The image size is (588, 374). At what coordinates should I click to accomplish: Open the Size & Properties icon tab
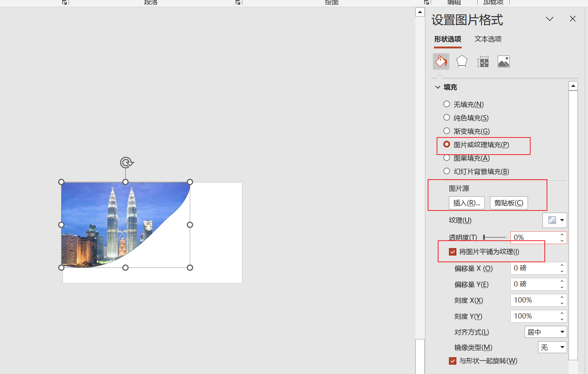[x=482, y=61]
